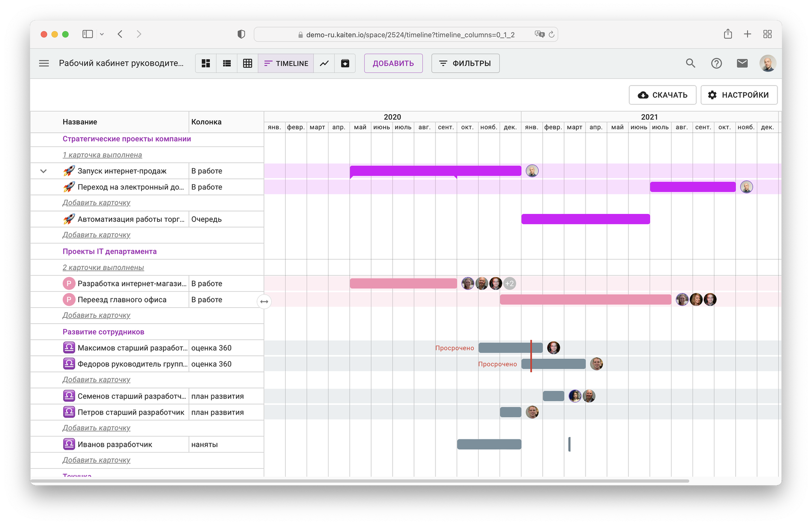
Task: Open the hamburger main menu
Action: 44,63
